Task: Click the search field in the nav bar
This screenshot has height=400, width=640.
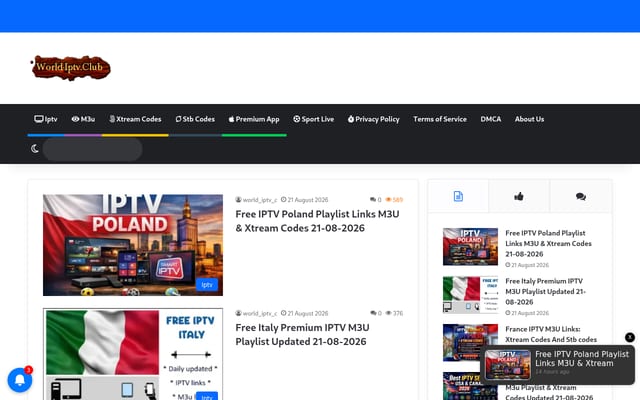Action: [x=93, y=149]
